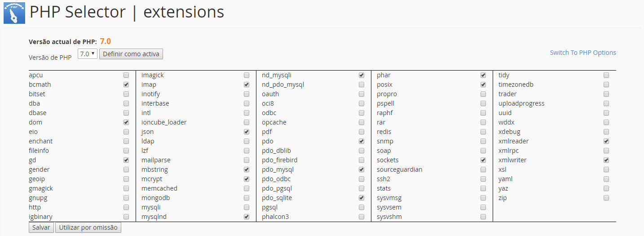Disable the sockets extension
The image size is (644, 236).
(x=483, y=160)
